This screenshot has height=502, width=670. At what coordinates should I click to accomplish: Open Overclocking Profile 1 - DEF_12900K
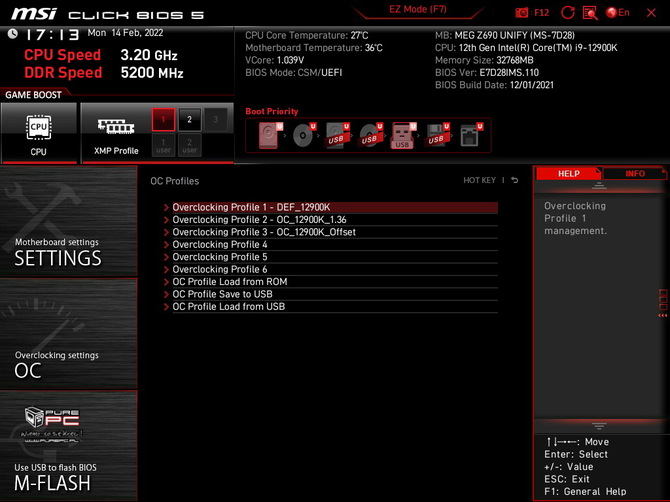[335, 207]
